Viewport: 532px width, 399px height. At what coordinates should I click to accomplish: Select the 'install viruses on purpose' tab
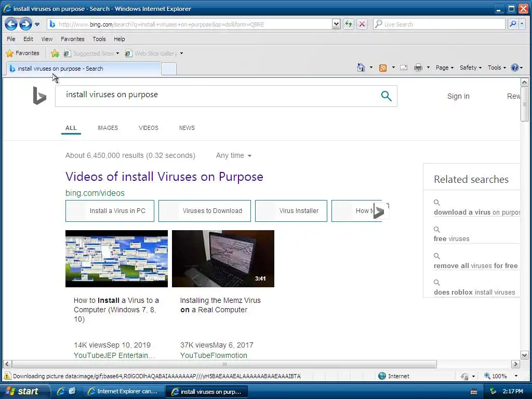[84, 69]
